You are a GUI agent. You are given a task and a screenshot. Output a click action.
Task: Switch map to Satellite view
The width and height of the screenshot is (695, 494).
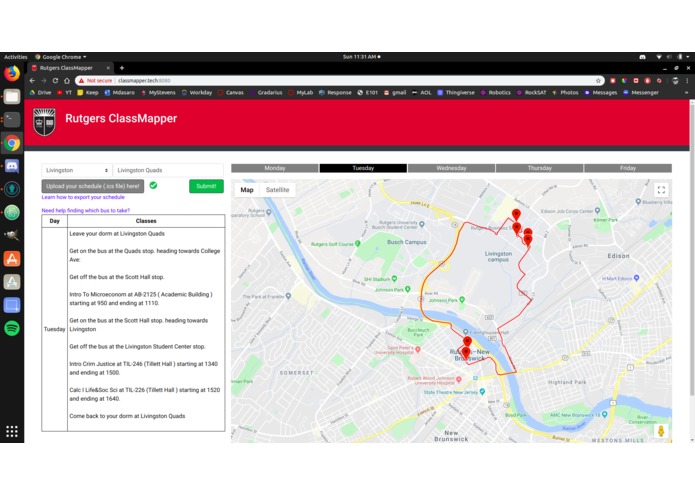pos(277,190)
